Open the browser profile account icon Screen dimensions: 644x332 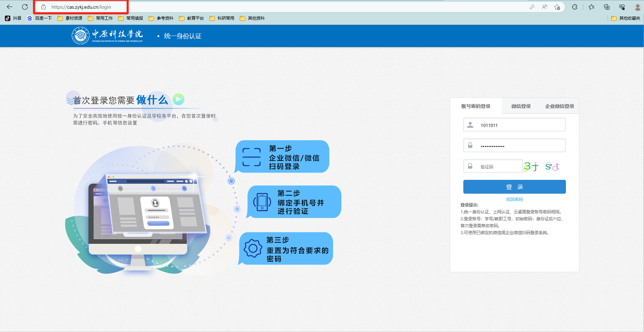(637, 7)
